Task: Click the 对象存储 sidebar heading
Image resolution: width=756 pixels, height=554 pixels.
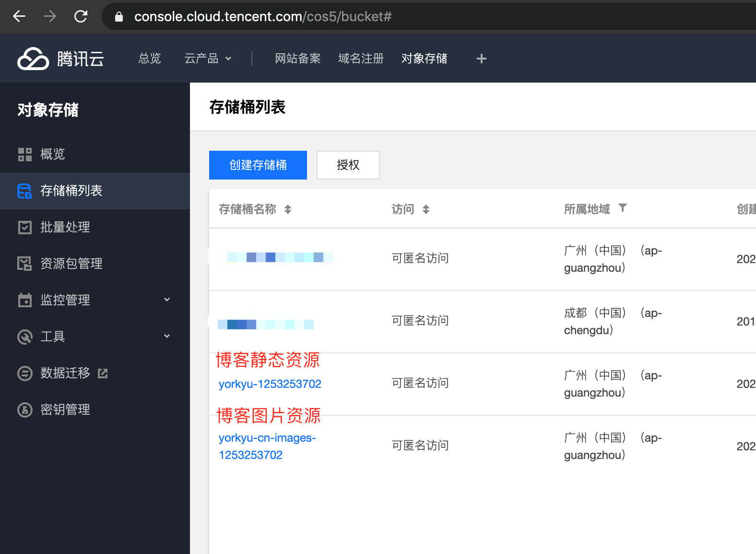Action: pyautogui.click(x=48, y=110)
